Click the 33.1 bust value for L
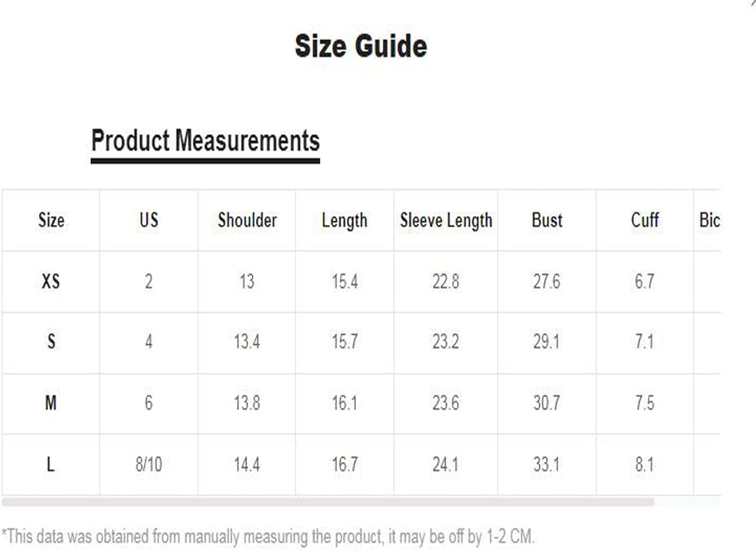Image resolution: width=756 pixels, height=551 pixels. 547,465
